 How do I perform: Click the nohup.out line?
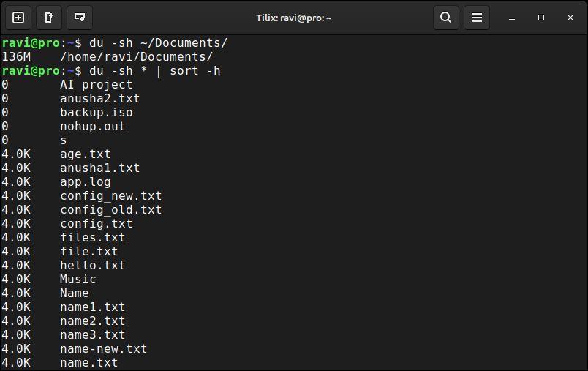(x=63, y=127)
